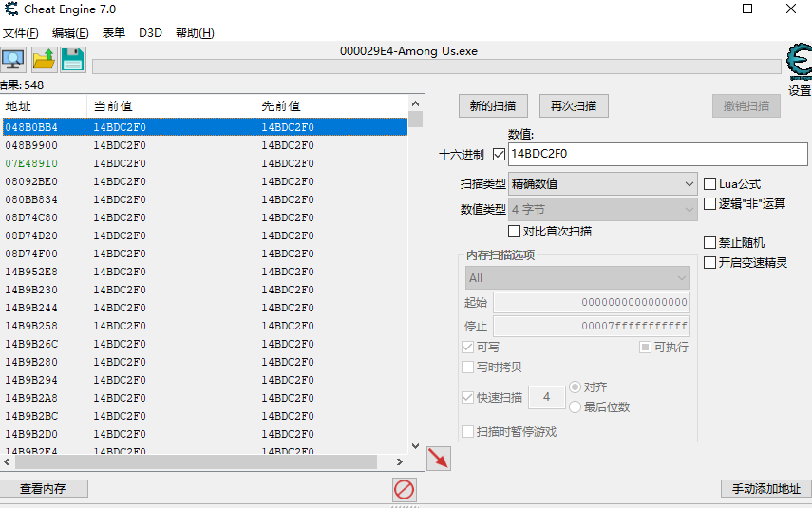
Task: Check the 扫描时暂停游戏 checkbox
Action: [467, 431]
